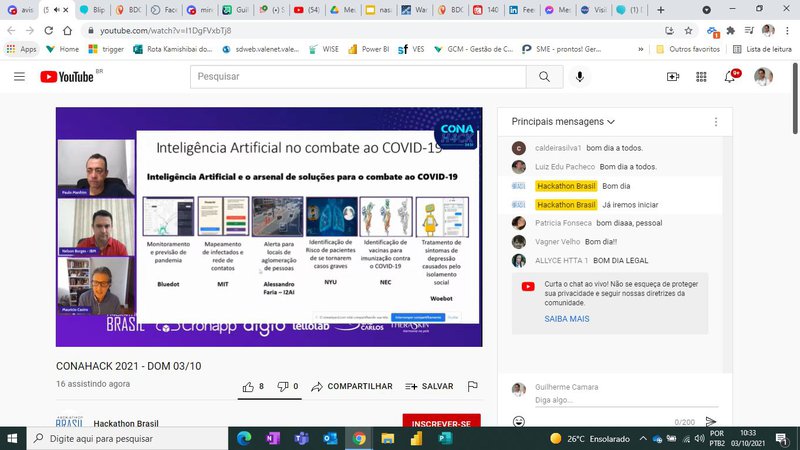The width and height of the screenshot is (800, 450).
Task: Click the COMPARTILHAR share button
Action: coord(352,387)
